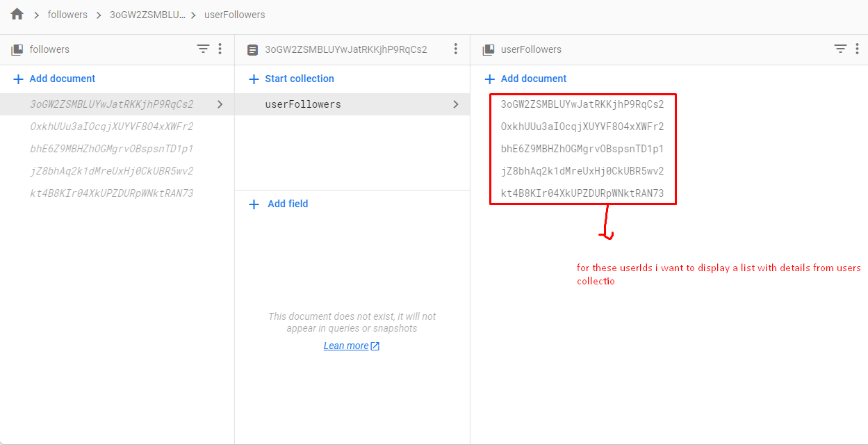Go to the Firestore home root icon
This screenshot has height=445, width=868.
(17, 15)
